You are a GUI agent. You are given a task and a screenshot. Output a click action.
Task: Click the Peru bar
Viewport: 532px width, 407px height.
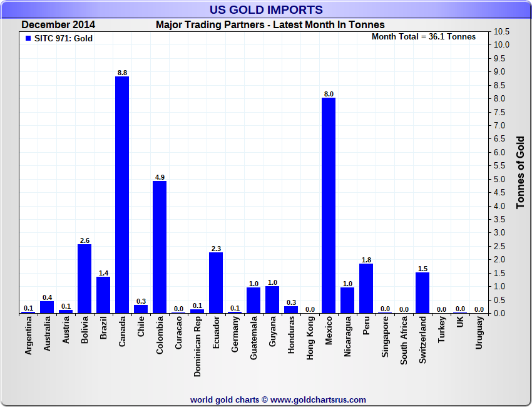pyautogui.click(x=366, y=289)
